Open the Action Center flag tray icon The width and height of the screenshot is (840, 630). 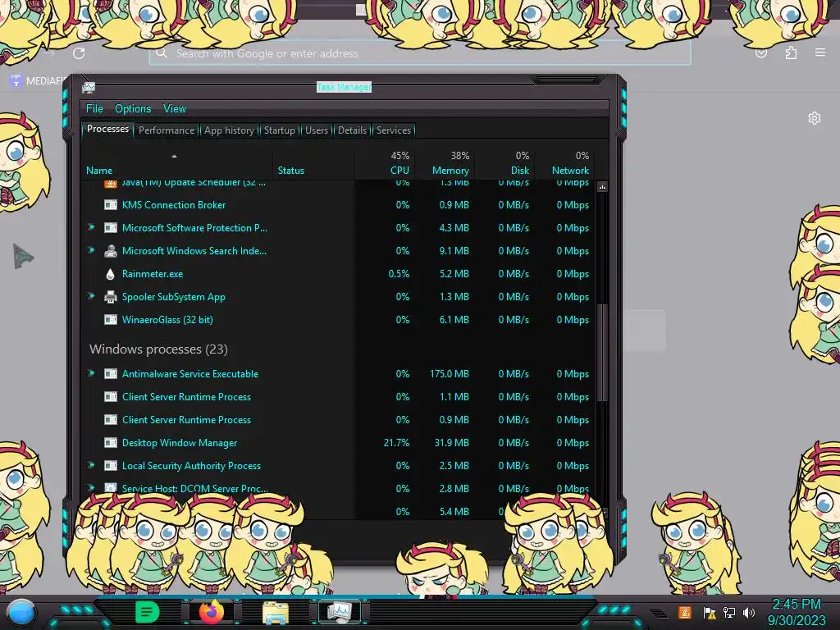tap(710, 612)
